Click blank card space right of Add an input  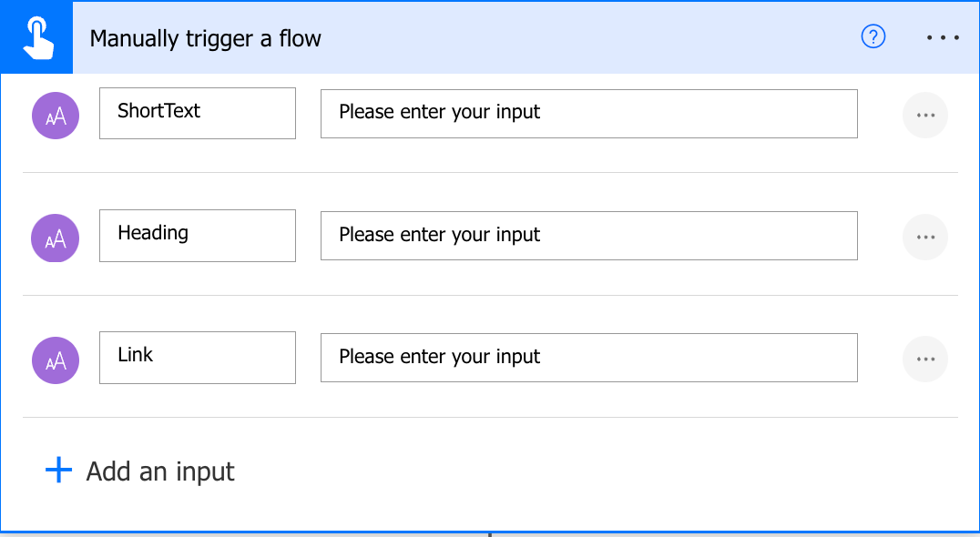592,471
